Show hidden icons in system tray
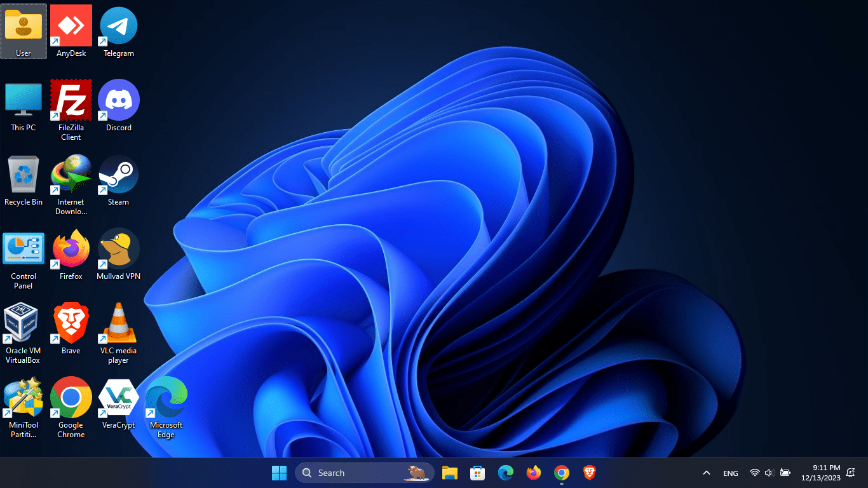 (x=706, y=473)
